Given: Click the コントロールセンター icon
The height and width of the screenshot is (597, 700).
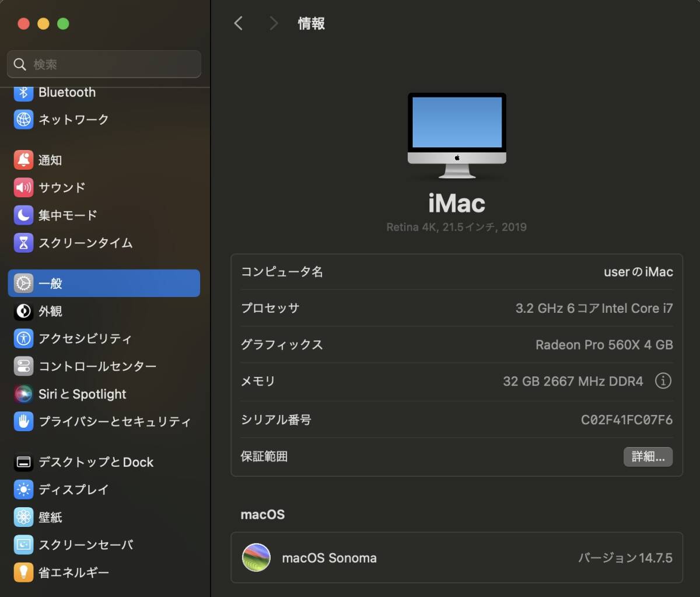Looking at the screenshot, I should [x=23, y=366].
